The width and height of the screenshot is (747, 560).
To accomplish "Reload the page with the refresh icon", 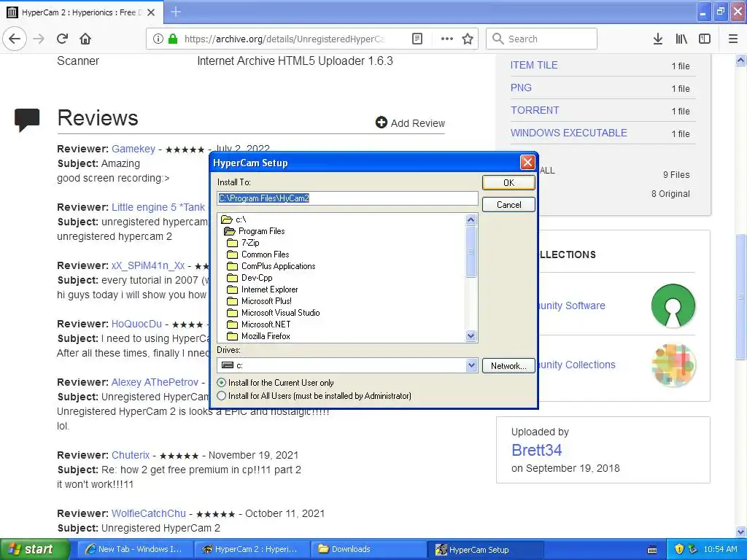I will pos(63,39).
